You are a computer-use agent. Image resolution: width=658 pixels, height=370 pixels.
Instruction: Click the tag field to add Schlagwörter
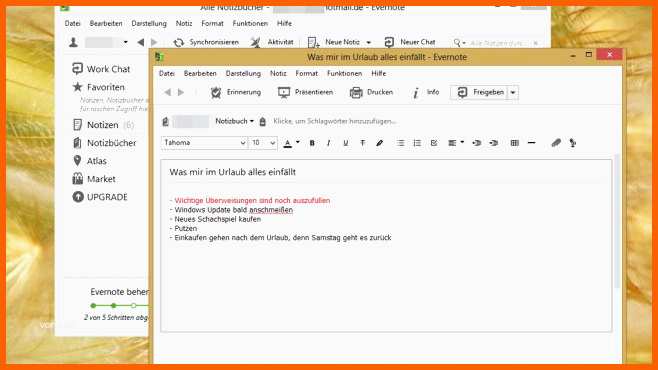click(x=334, y=121)
